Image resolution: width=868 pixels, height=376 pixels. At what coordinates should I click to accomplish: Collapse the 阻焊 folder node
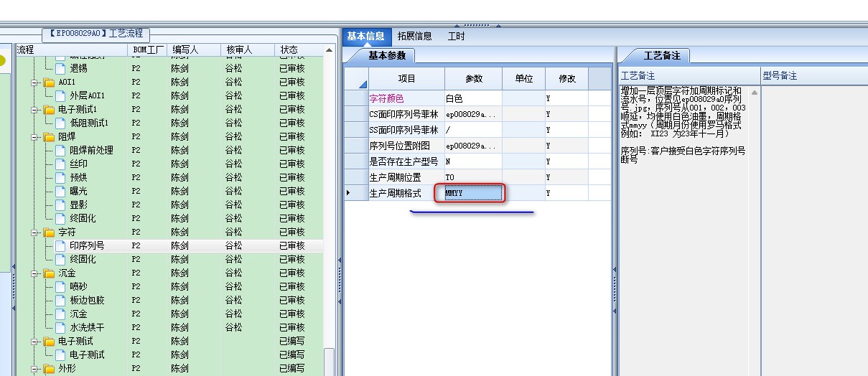pos(34,137)
